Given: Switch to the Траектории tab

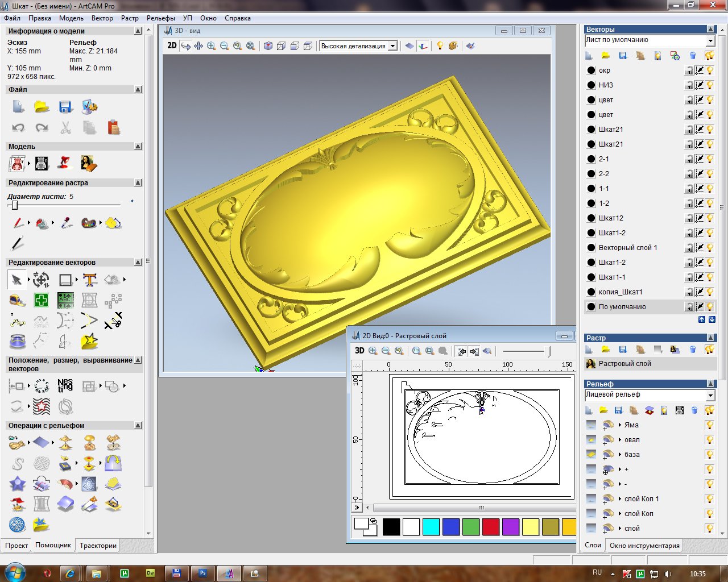Looking at the screenshot, I should point(98,546).
